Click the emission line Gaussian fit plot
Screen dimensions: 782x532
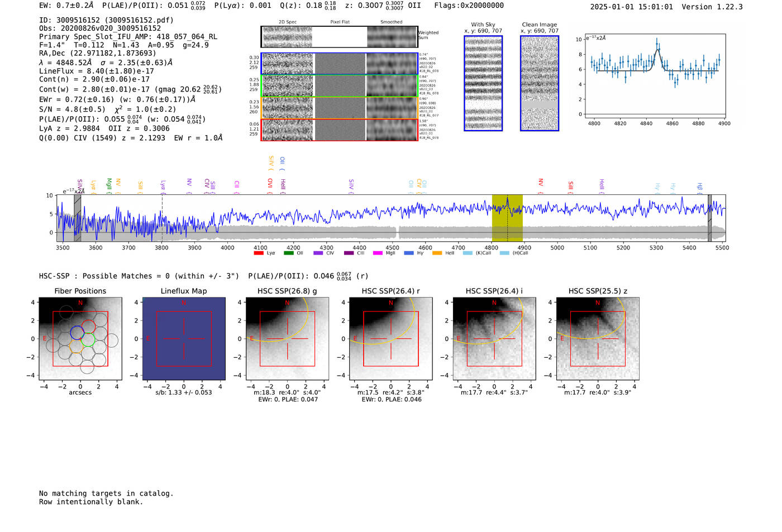pos(655,76)
